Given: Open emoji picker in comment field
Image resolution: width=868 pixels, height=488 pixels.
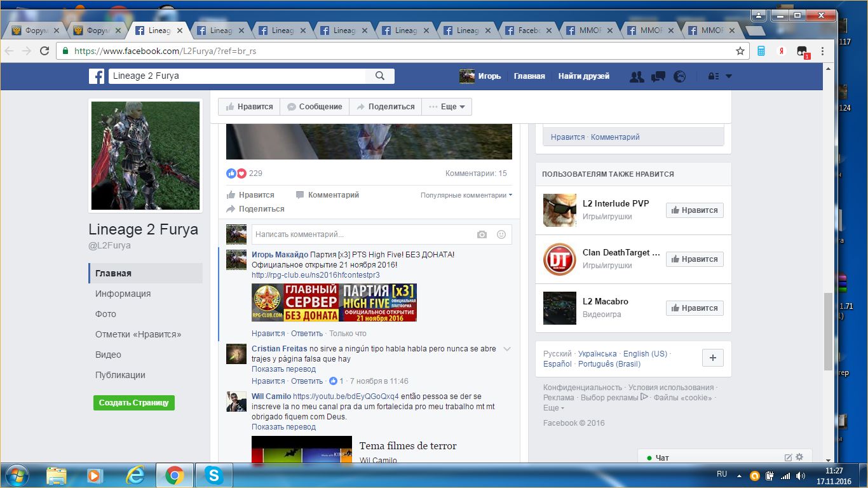Looking at the screenshot, I should click(501, 234).
